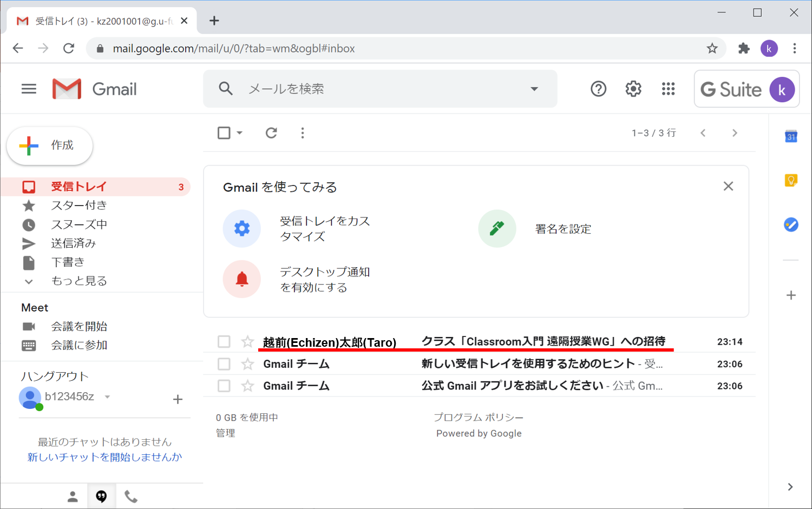Screen dimensions: 812x509
Task: Switch to the Gmail browser tab
Action: pos(102,21)
